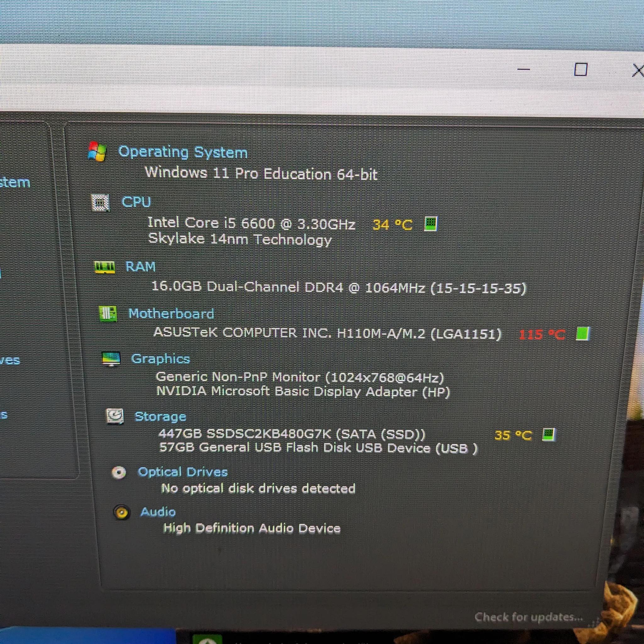Click the Motherboard section icon
This screenshot has height=644, width=644.
(x=108, y=314)
